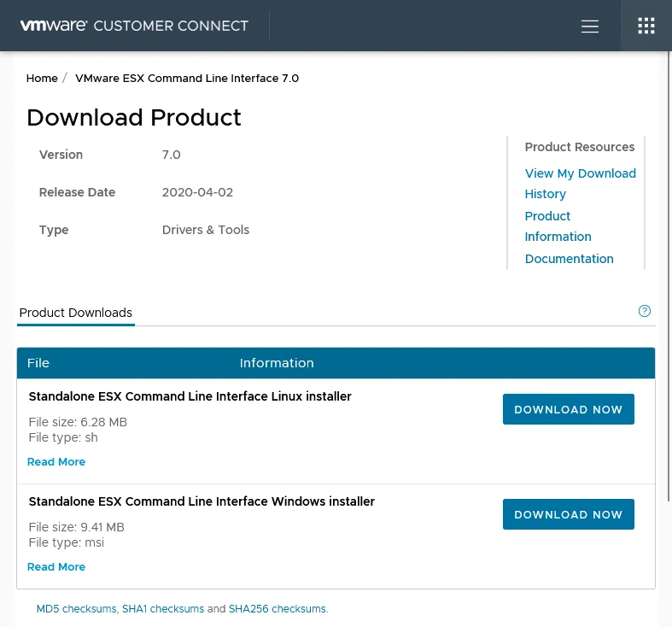Click the help question mark icon

(x=644, y=311)
